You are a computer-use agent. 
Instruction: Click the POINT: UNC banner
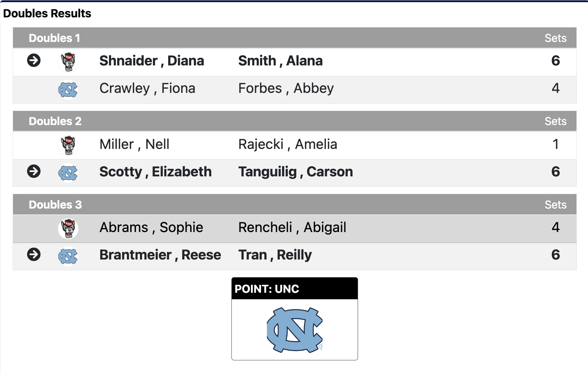click(294, 289)
